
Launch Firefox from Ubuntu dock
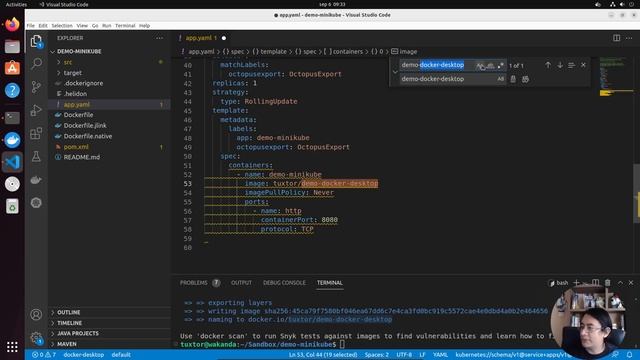pos(12,24)
